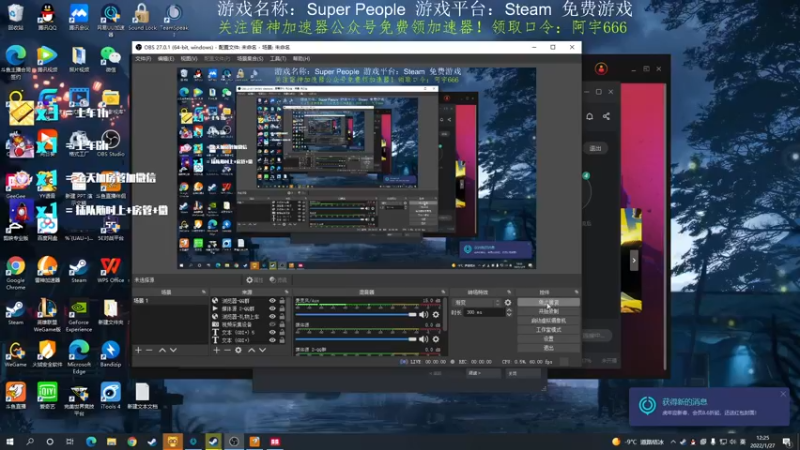This screenshot has width=800, height=450.
Task: Remove selected source with the minus icon
Action: pyautogui.click(x=227, y=350)
